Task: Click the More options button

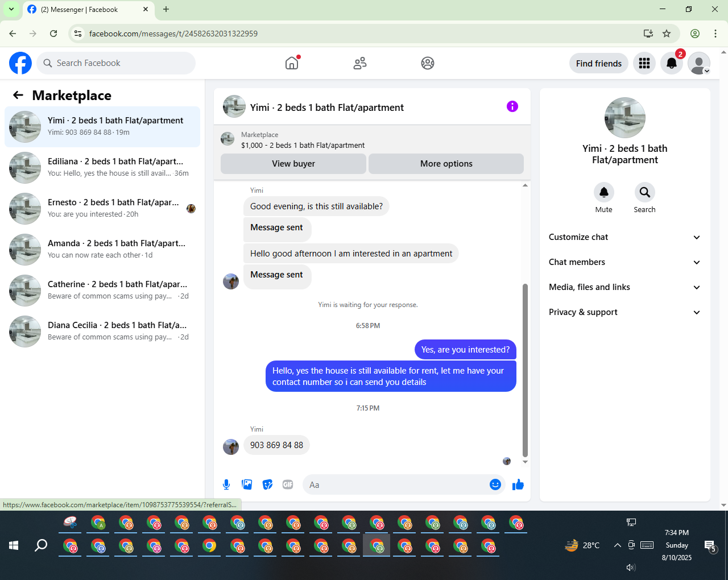Action: (446, 164)
